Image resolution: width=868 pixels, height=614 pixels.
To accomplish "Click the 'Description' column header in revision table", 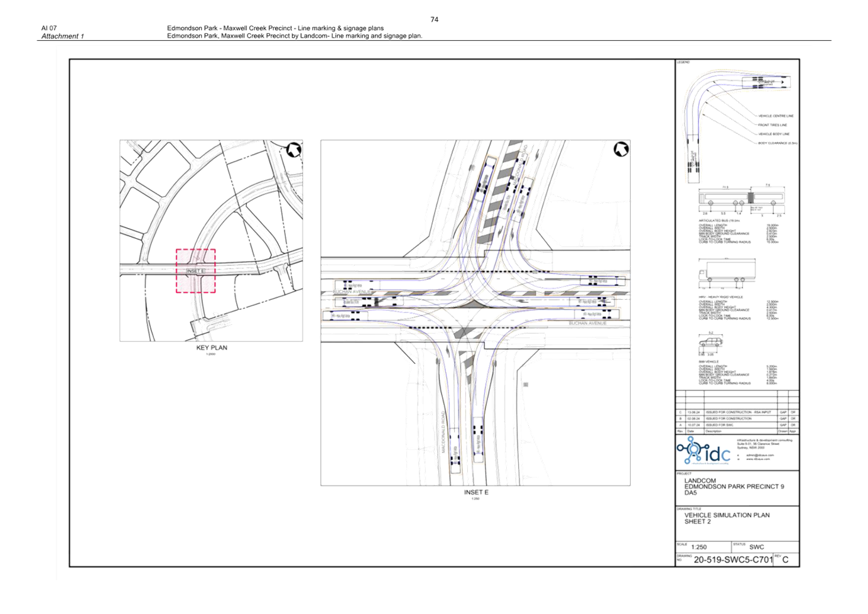I will pyautogui.click(x=713, y=431).
